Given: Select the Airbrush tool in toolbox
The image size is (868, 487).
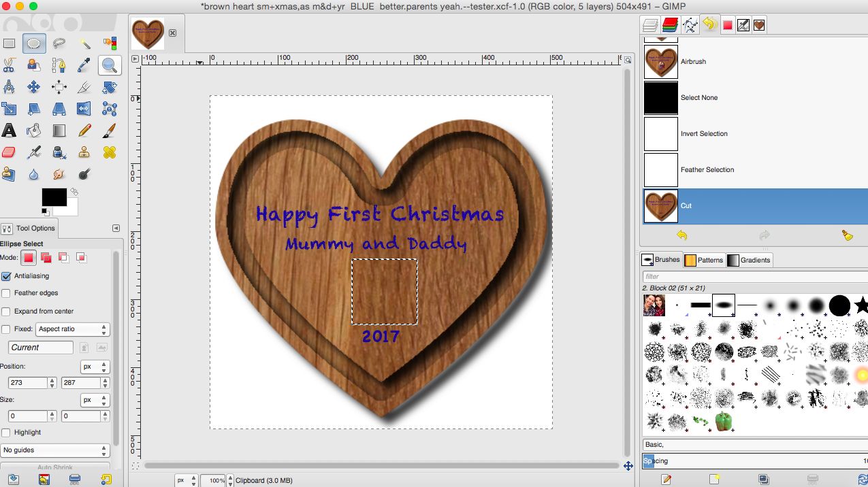Looking at the screenshot, I should (x=33, y=152).
